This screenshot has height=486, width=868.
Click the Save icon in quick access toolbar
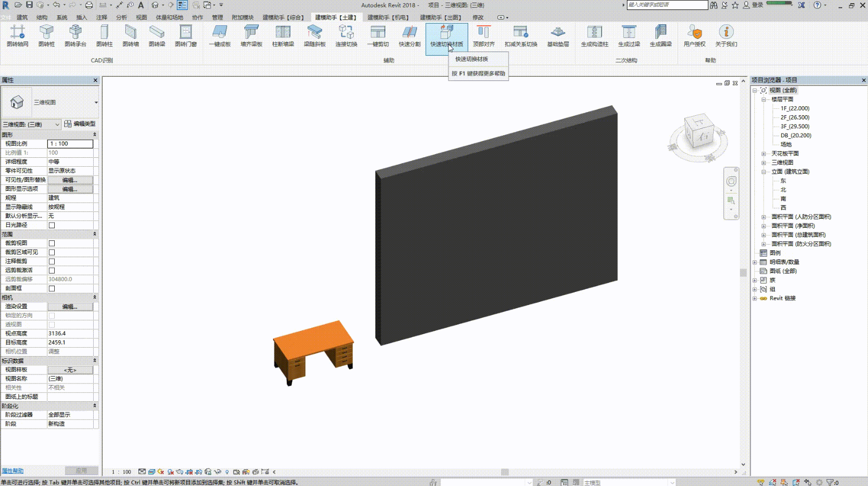(x=29, y=5)
